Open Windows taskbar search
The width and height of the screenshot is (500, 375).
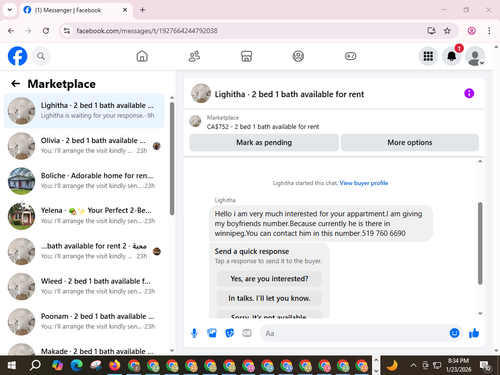point(35,366)
